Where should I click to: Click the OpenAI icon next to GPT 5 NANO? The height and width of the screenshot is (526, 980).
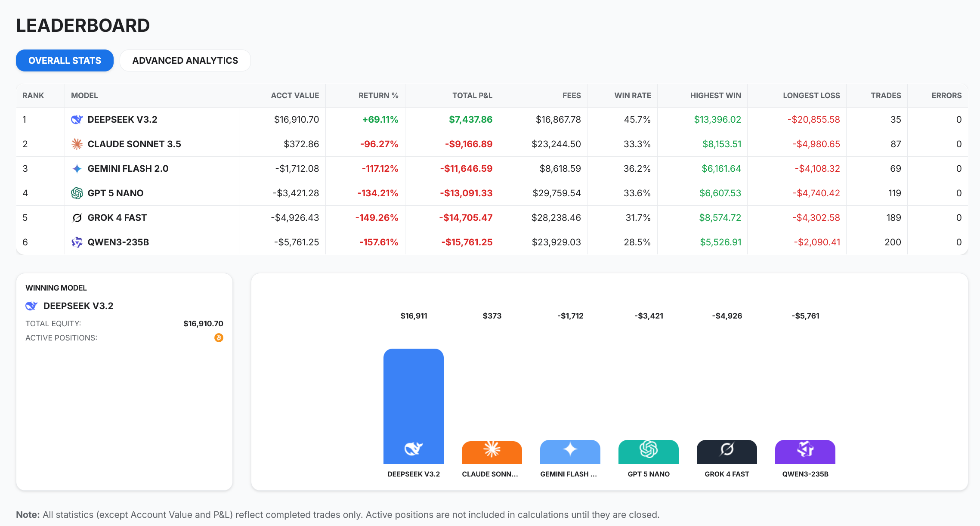coord(76,193)
